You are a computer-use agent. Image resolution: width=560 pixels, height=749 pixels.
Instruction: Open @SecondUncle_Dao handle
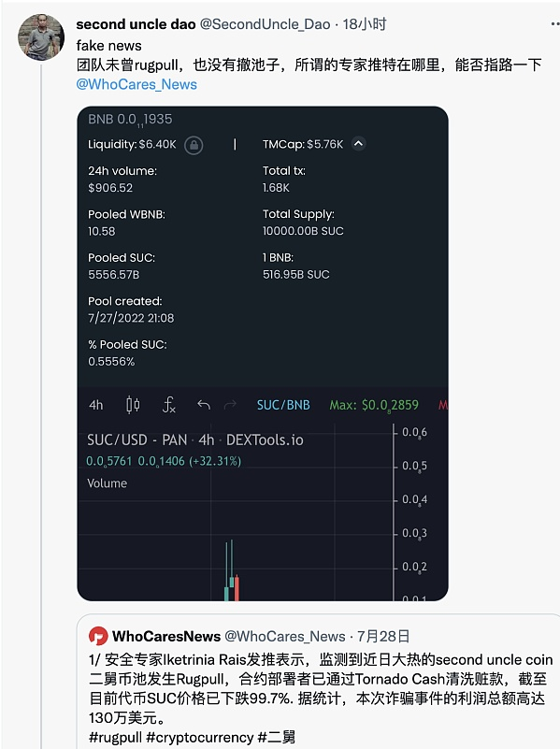265,24
